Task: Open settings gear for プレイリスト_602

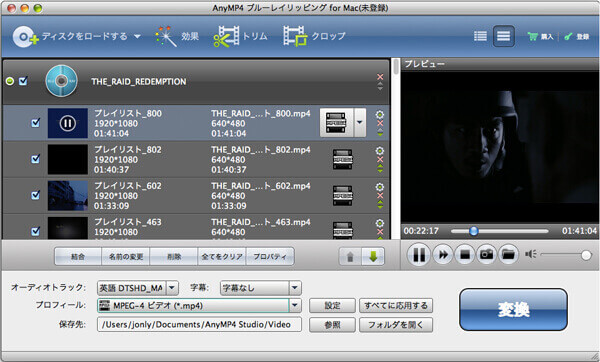Action: click(380, 187)
